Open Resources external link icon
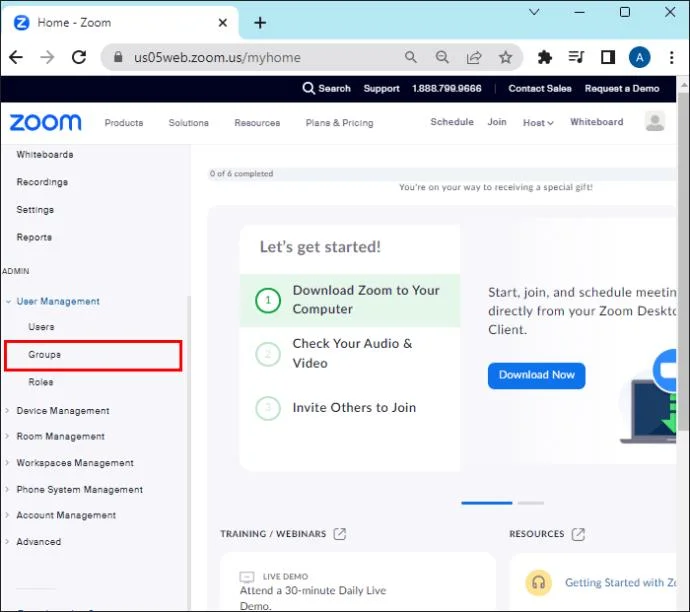 (x=578, y=534)
